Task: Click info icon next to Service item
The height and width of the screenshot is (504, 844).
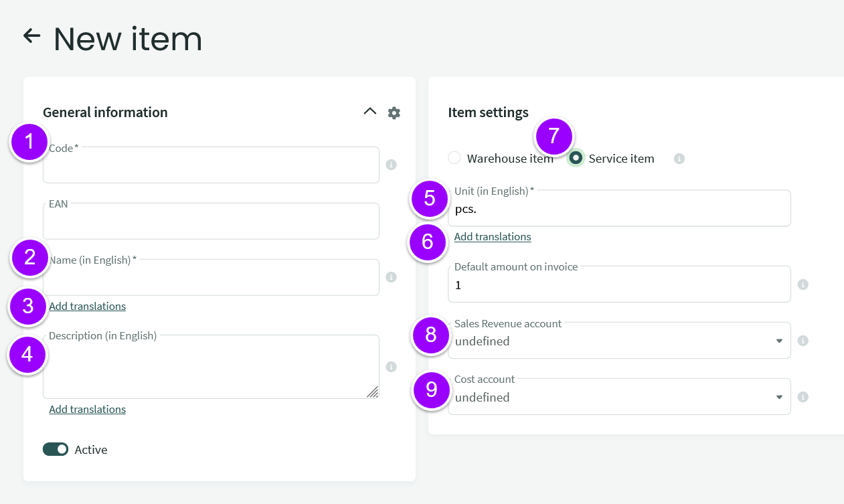Action: coord(679,159)
